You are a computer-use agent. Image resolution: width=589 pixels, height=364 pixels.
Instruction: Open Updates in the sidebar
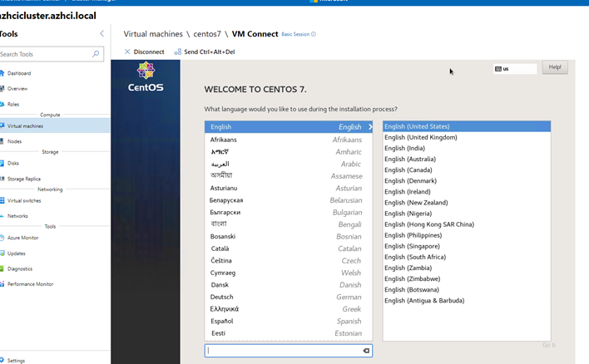[x=17, y=253]
